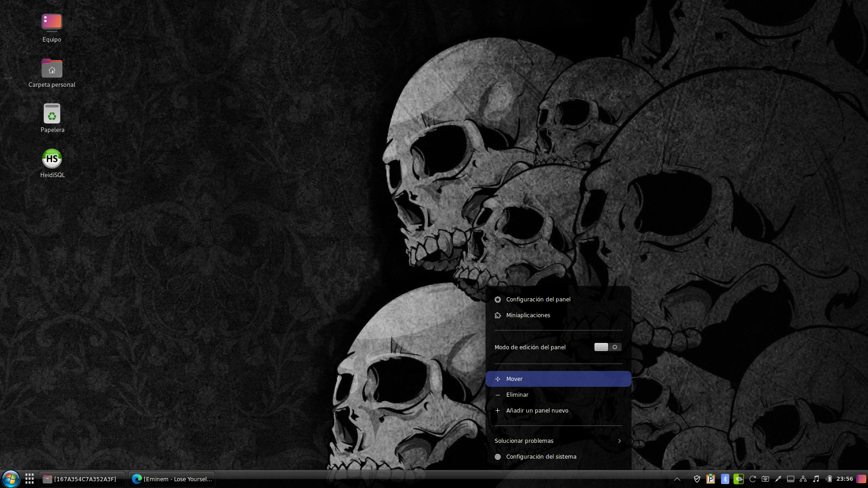Click the show desktop corner icon
868x488 pixels.
[861, 479]
